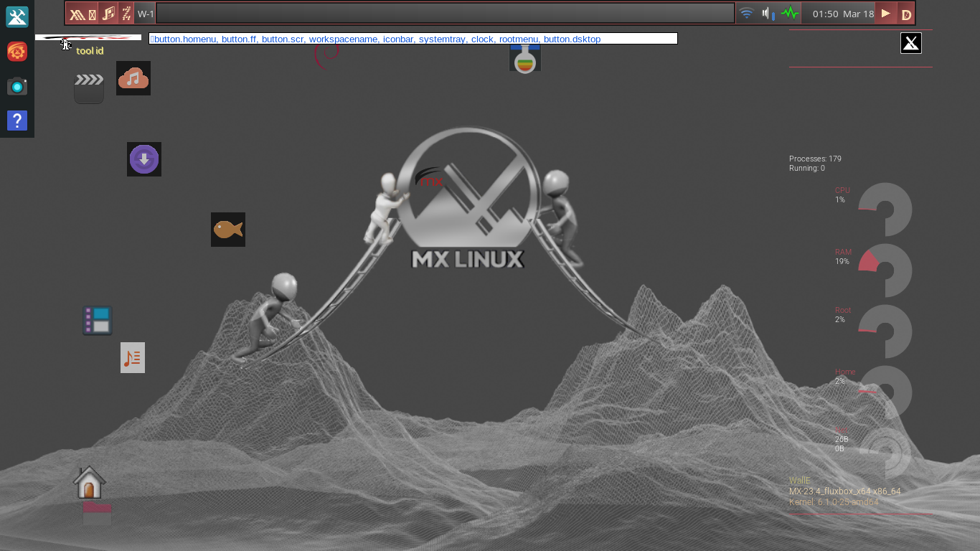
Task: Open the colored flask icon at top center
Action: coord(525,57)
